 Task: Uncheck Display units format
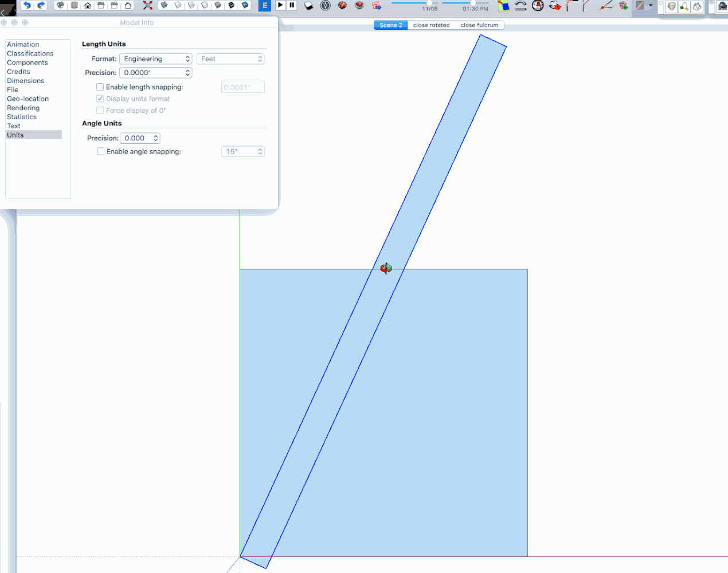click(x=100, y=99)
